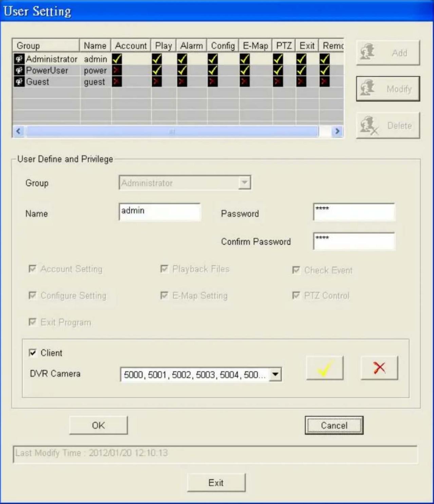434x504 pixels.
Task: Click the scroll right arrow of user table
Action: [x=337, y=131]
